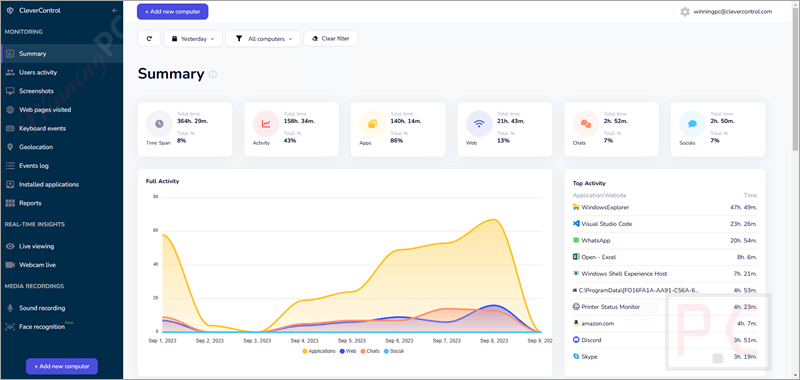
Task: Click the Chats bubbles icon
Action: pyautogui.click(x=586, y=123)
